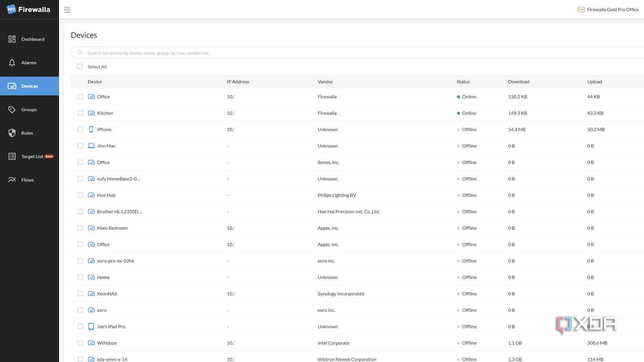Open the eufy HomeBase2 device
The image size is (644, 362).
pyautogui.click(x=118, y=179)
